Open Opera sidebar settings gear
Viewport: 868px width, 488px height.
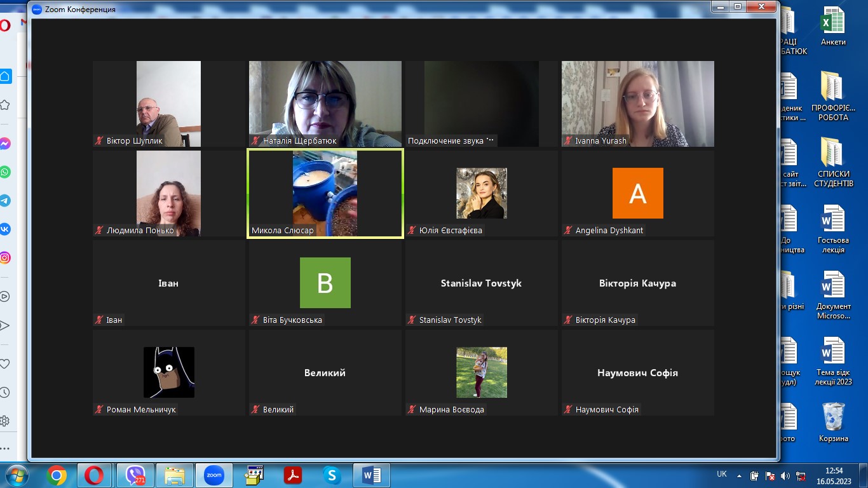(5, 421)
